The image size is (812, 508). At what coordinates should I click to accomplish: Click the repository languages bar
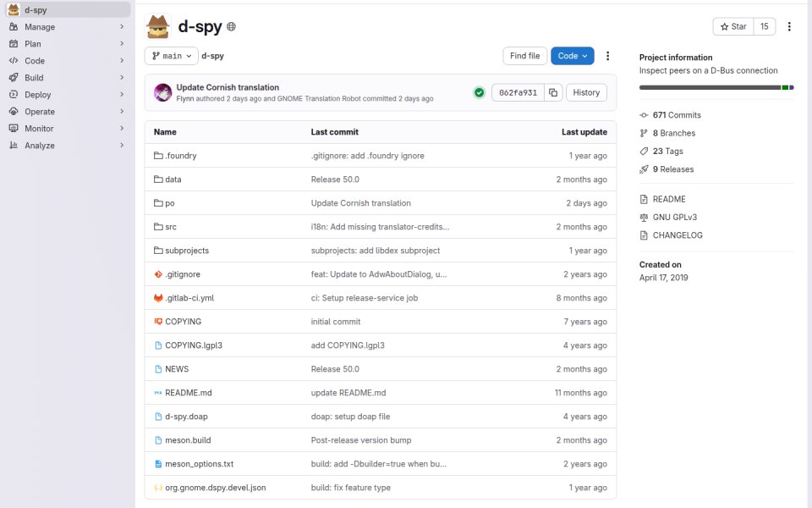716,87
